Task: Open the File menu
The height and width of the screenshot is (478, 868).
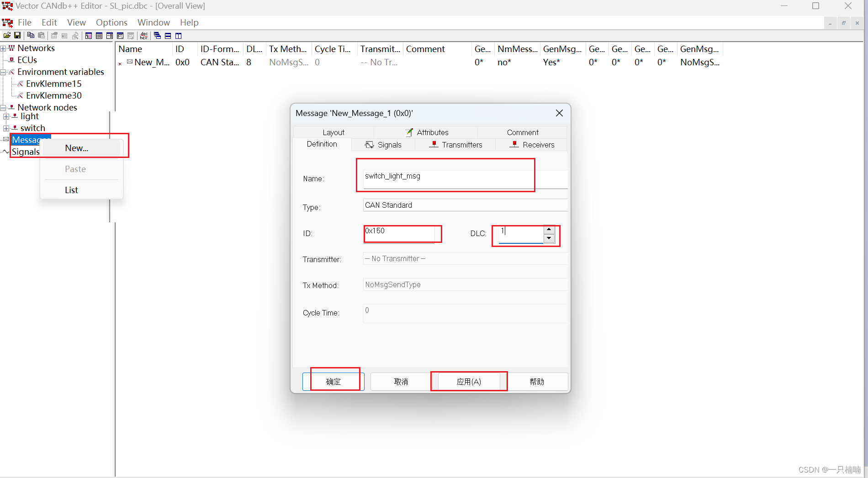Action: point(25,22)
